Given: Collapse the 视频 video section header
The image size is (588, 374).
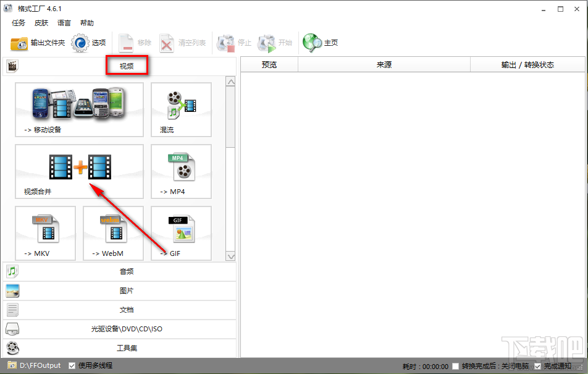Looking at the screenshot, I should 120,66.
